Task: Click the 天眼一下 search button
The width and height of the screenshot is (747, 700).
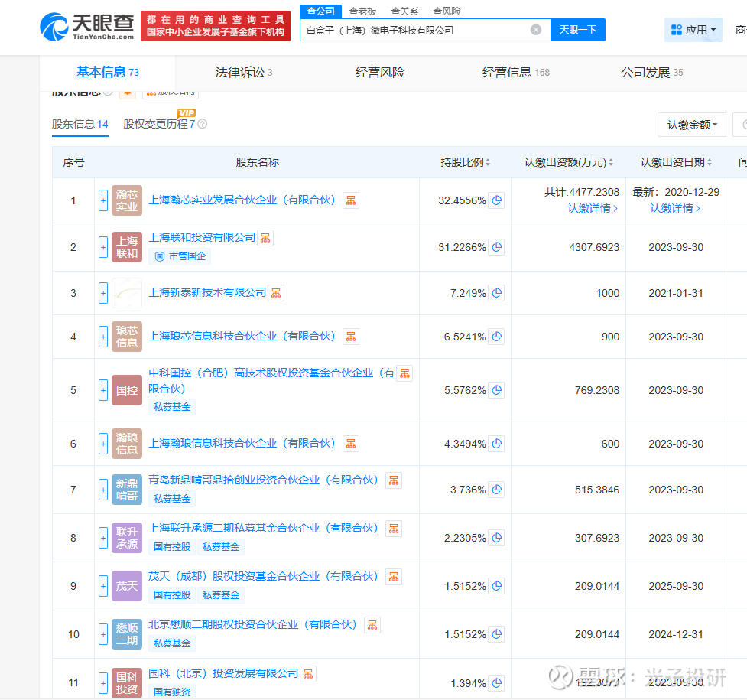Action: click(577, 30)
